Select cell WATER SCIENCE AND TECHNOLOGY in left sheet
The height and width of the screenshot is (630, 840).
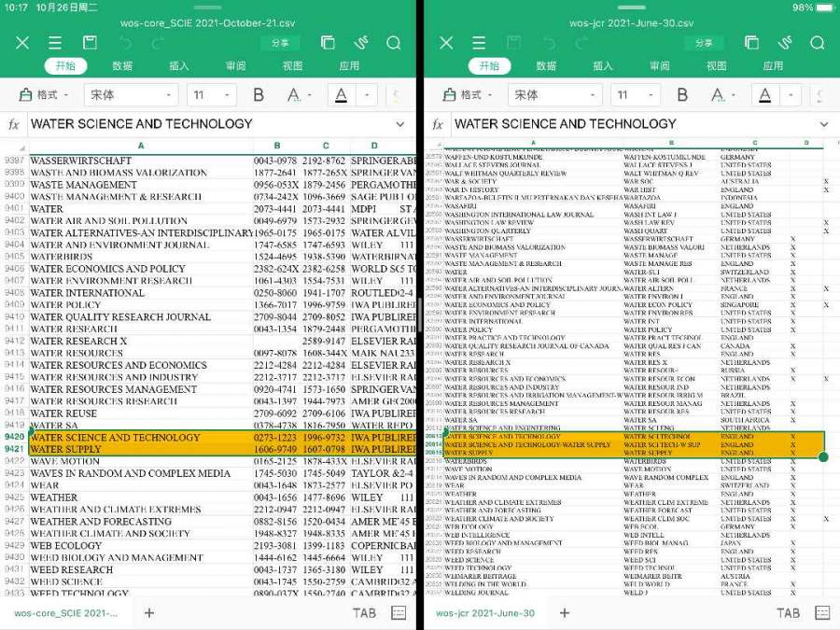tap(142, 437)
